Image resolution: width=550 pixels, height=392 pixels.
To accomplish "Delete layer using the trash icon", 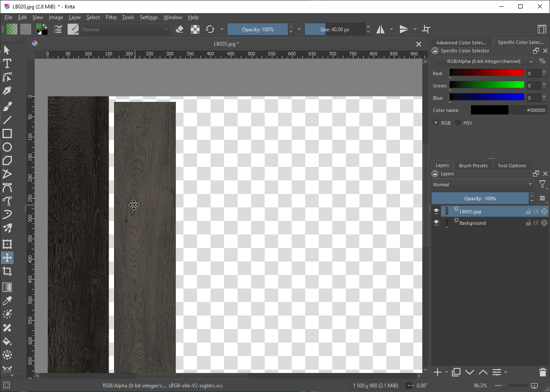I will (543, 372).
